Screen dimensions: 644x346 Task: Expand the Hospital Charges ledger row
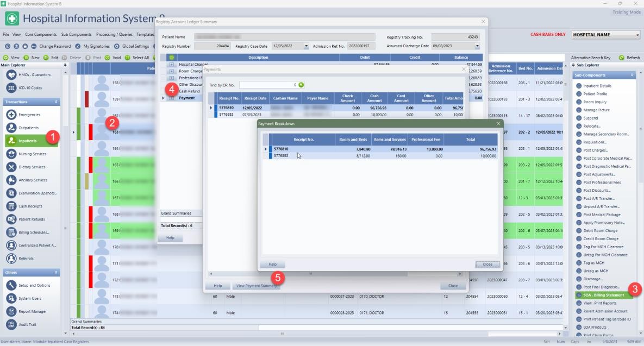(172, 65)
